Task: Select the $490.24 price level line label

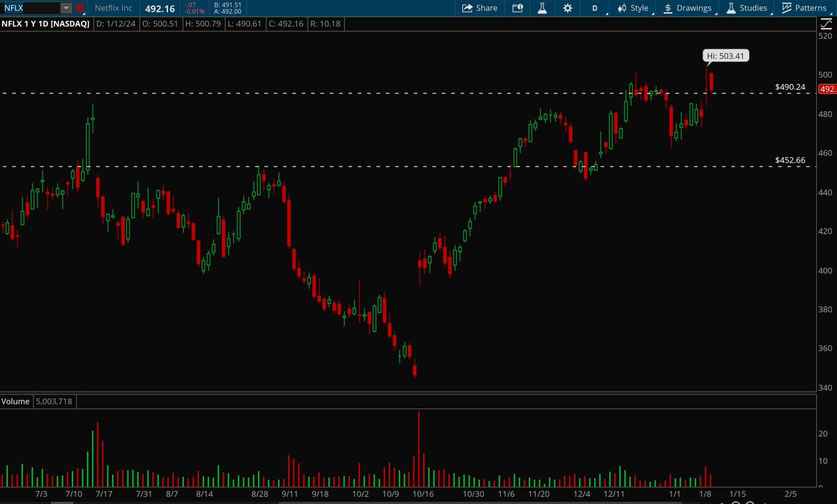Action: click(790, 87)
